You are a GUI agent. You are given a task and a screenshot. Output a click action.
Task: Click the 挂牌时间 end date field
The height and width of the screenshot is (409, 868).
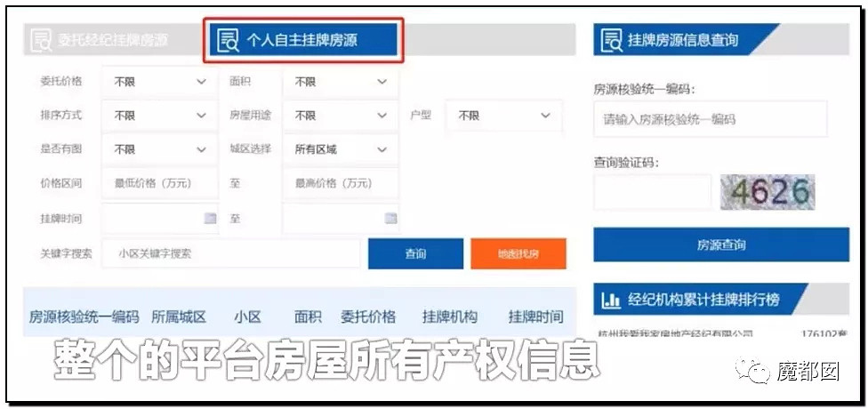(340, 218)
